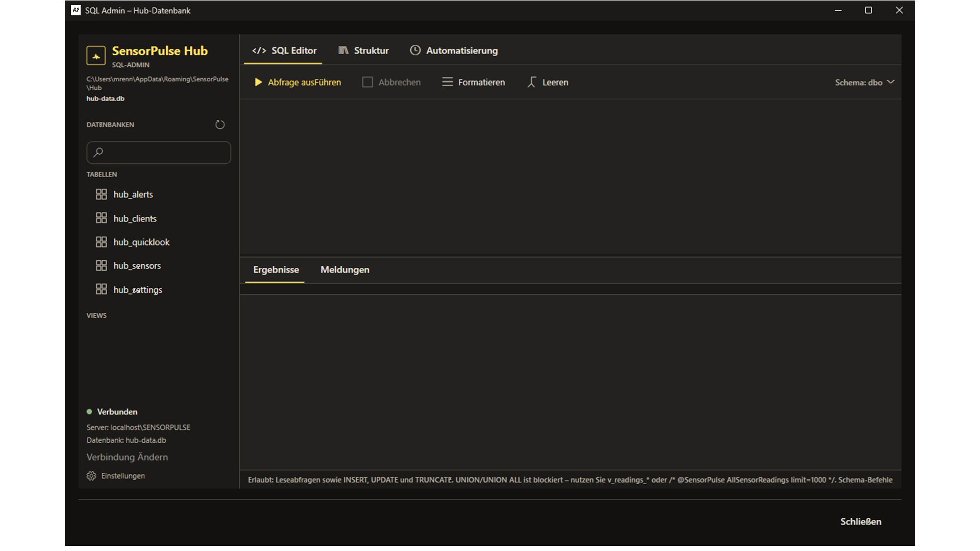Click the hub_sensors table icon
The image size is (980, 551).
[101, 265]
